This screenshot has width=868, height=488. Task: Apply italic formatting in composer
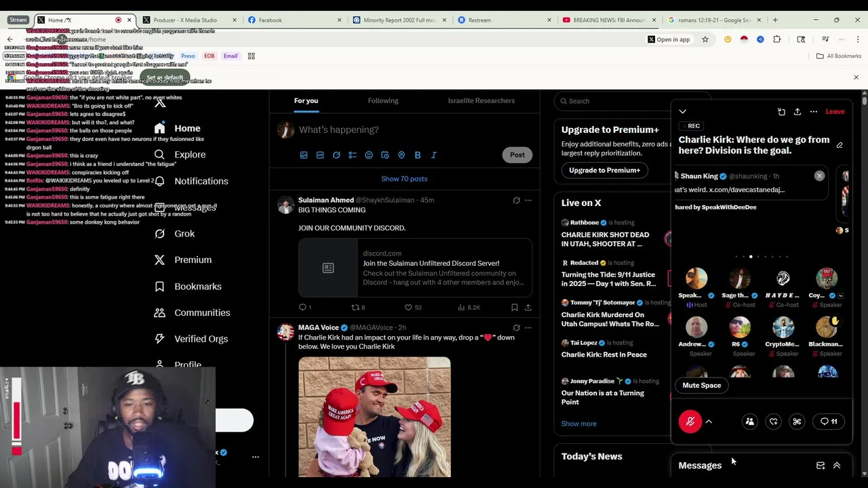click(434, 155)
